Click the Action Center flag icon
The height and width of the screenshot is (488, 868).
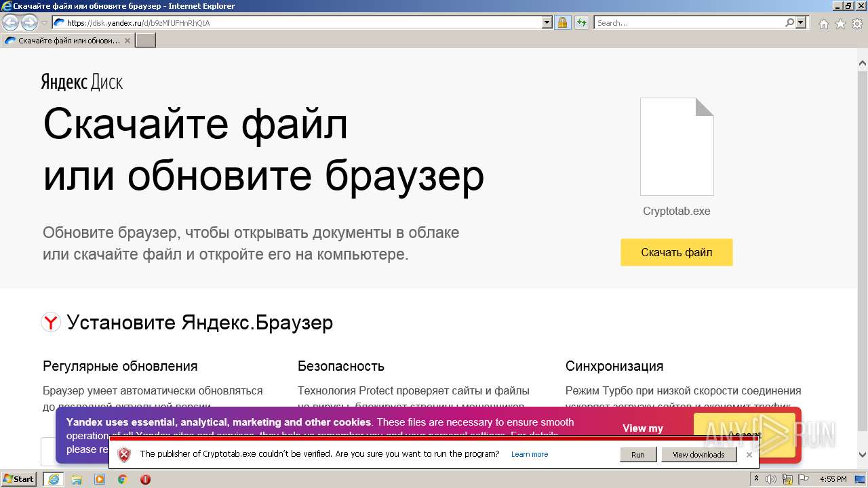pos(803,479)
